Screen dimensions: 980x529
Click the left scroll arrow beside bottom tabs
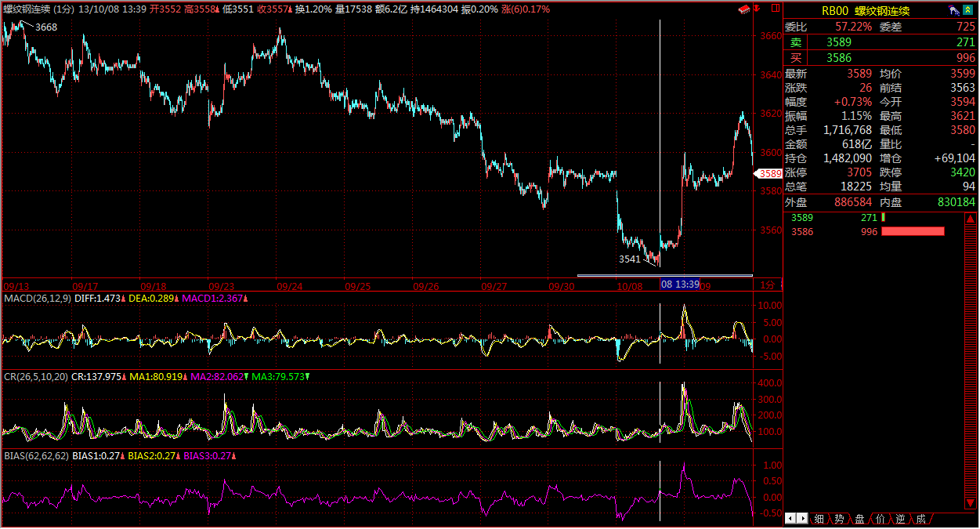(x=790, y=518)
